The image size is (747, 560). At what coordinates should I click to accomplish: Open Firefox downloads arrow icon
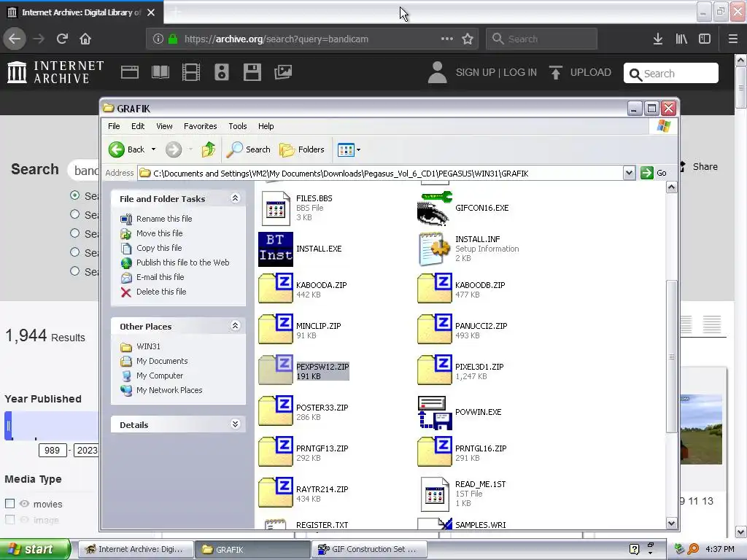[x=658, y=39]
